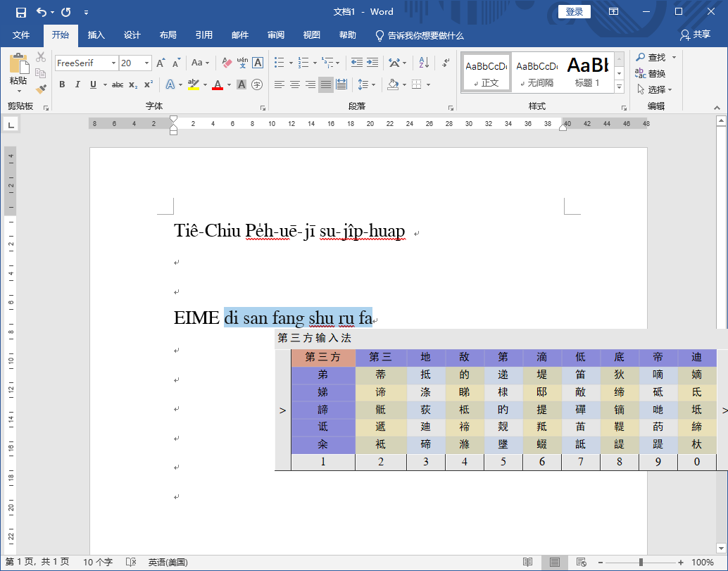Select the Format Painter brush
The height and width of the screenshot is (571, 728).
(41, 89)
